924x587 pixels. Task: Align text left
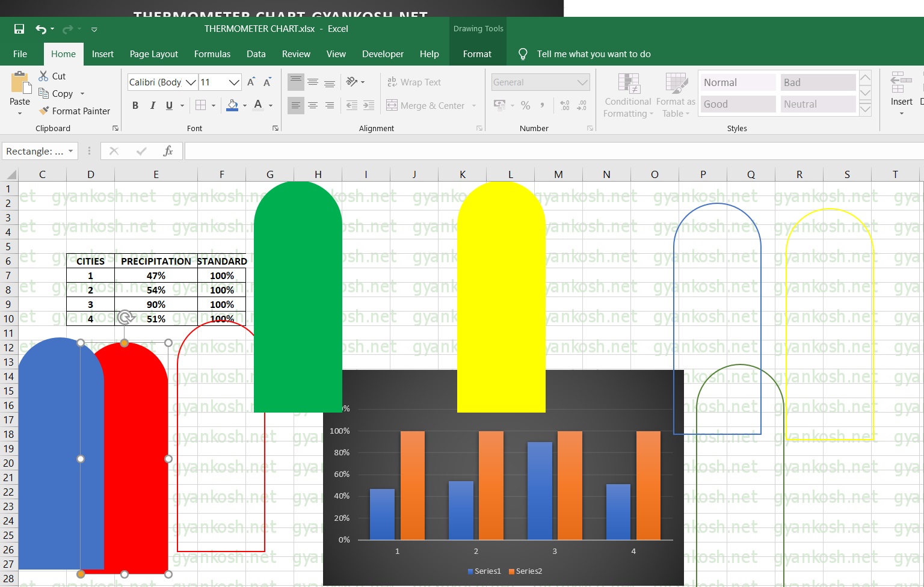(x=295, y=105)
